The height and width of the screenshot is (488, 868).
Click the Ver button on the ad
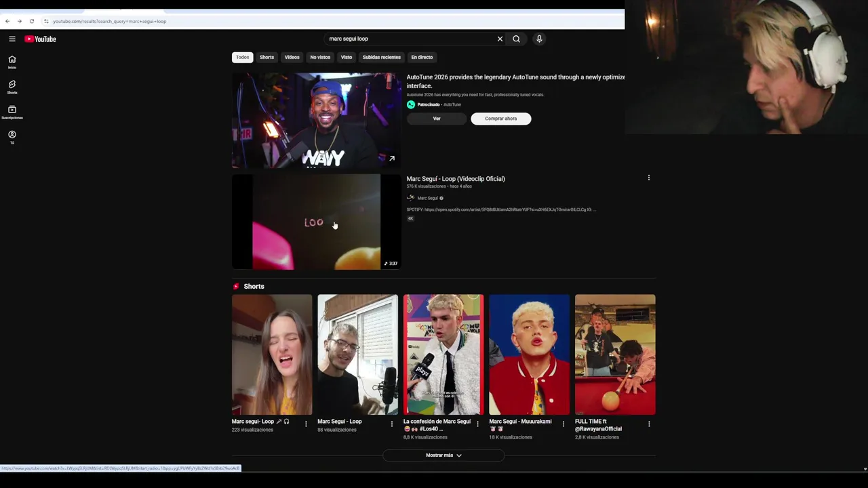pos(437,119)
